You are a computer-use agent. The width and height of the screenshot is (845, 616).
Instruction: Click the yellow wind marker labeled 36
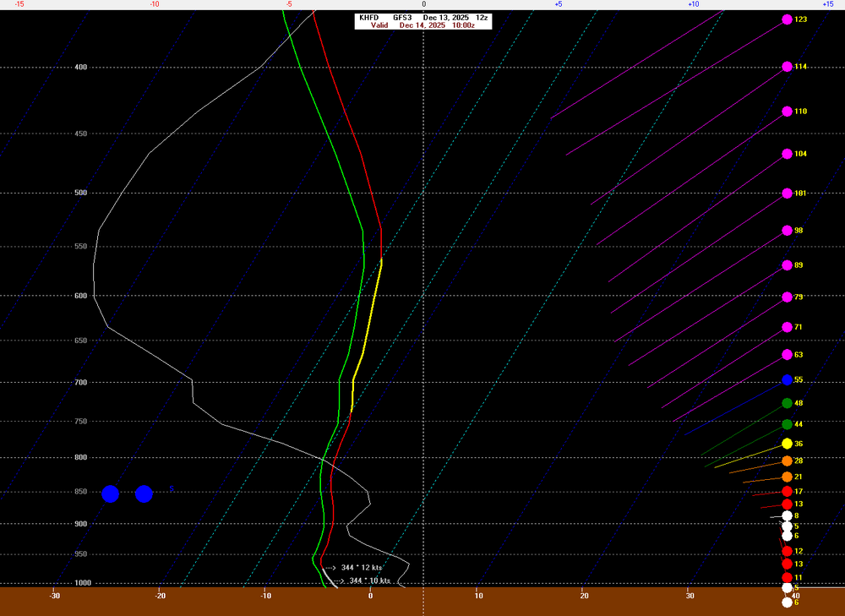[x=787, y=444]
